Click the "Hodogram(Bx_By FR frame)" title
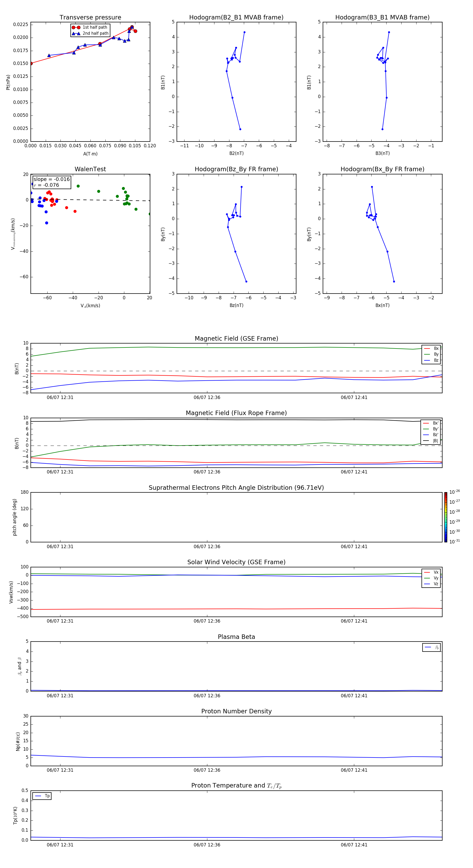Viewport: 473px width, 868px height. [382, 169]
